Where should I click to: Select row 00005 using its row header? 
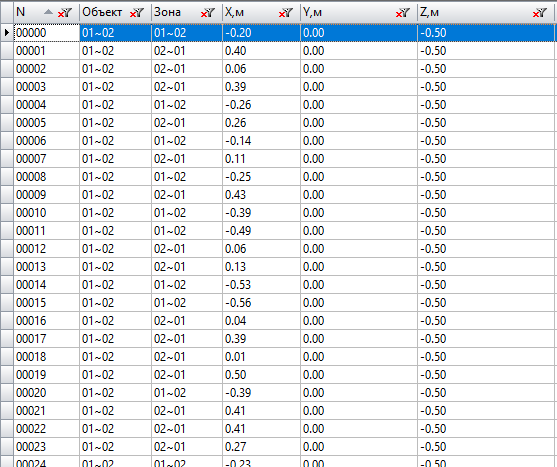7,123
